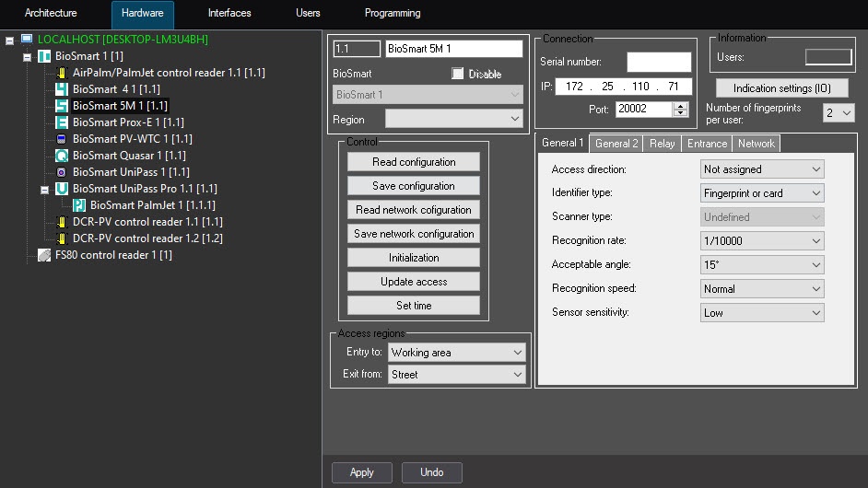Click the BioSmart Prox-E 1 icon
Screen dimensions: 868x488
pos(62,122)
